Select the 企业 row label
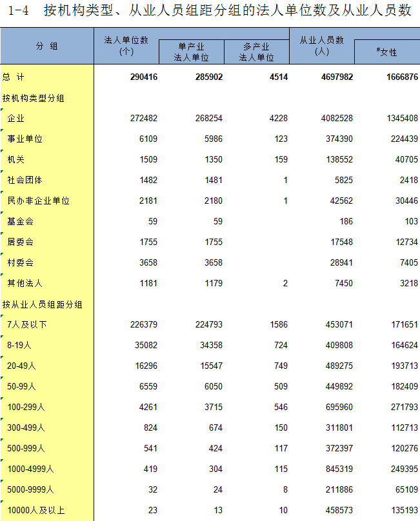The image size is (420, 521). click(x=16, y=118)
